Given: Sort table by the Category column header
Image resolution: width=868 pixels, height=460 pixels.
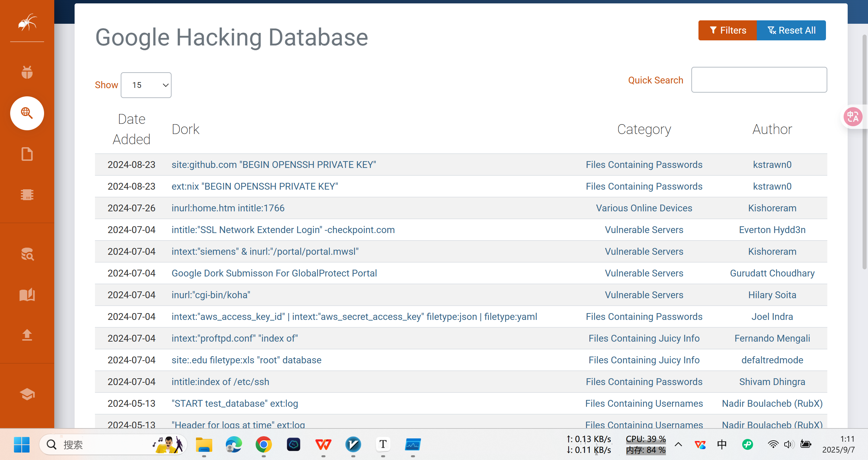Looking at the screenshot, I should tap(644, 129).
